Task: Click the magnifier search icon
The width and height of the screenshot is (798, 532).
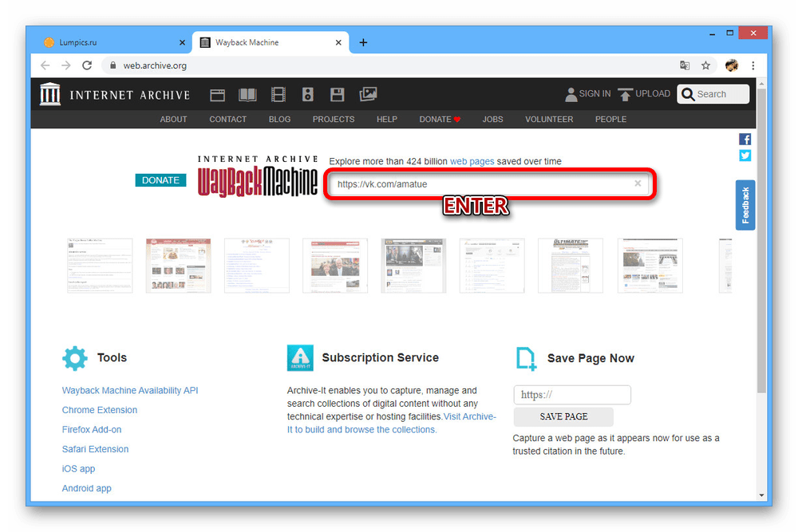Action: coord(688,94)
